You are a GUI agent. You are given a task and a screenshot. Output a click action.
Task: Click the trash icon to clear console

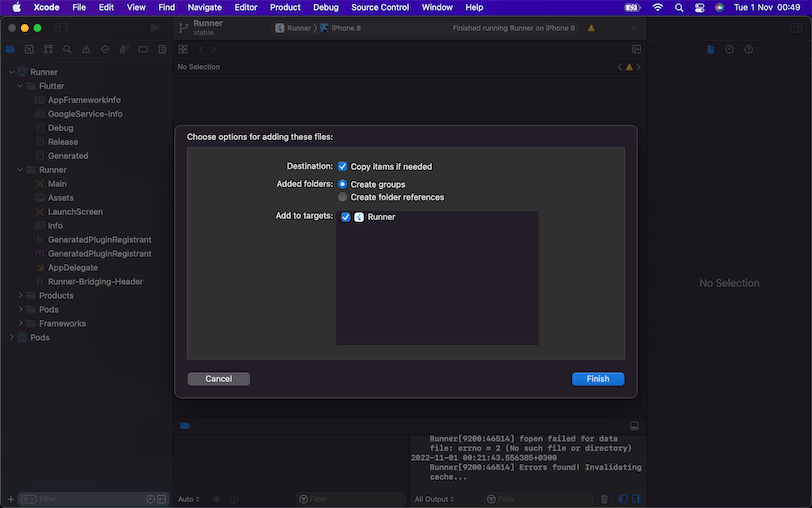(604, 499)
